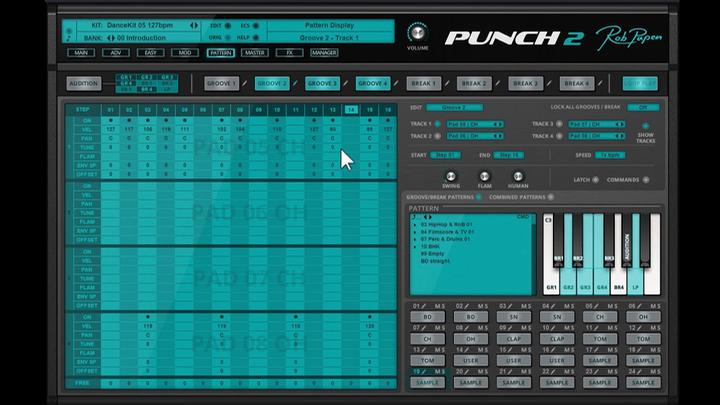Screen dimensions: 720x405
Task: Toggle the Show Tracks LED
Action: click(646, 126)
